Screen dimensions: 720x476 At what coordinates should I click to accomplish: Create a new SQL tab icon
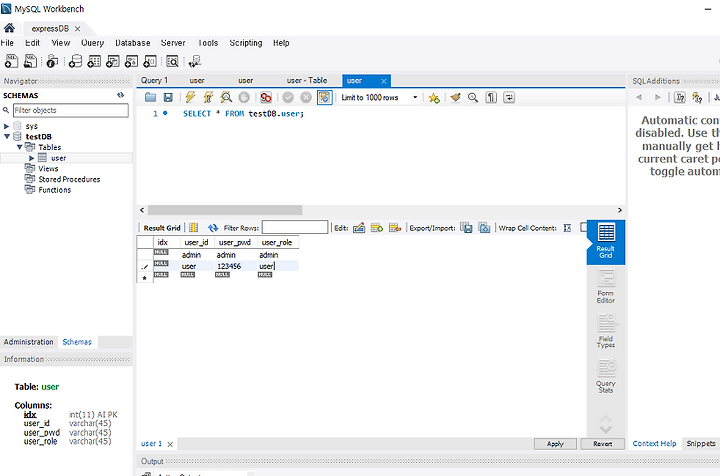pyautogui.click(x=11, y=61)
